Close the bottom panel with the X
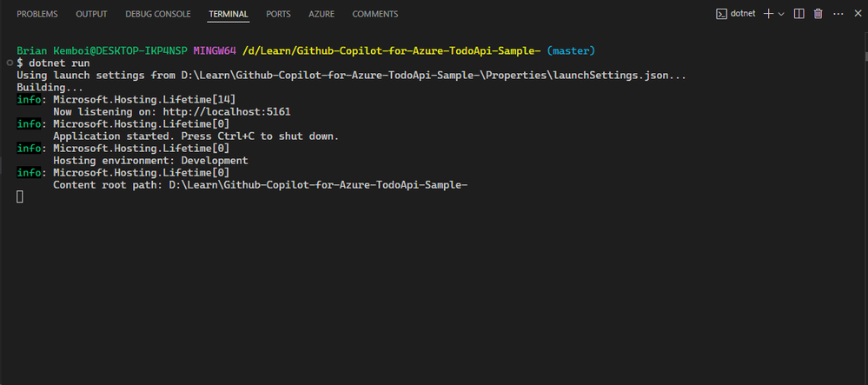Screen dimensions: 868x385 [858, 14]
